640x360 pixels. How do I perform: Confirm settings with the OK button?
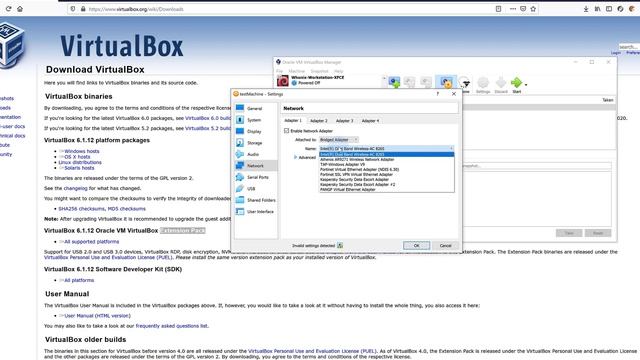coord(416,245)
